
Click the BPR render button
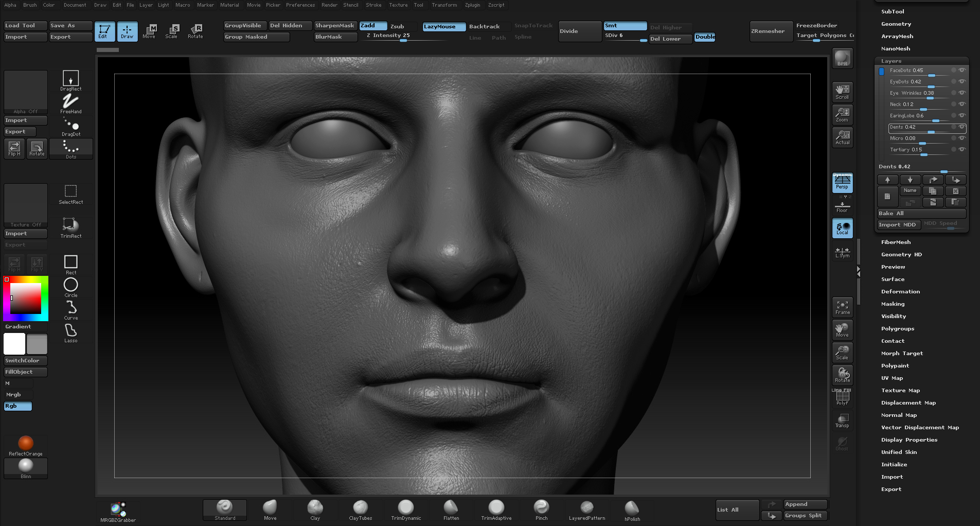842,58
